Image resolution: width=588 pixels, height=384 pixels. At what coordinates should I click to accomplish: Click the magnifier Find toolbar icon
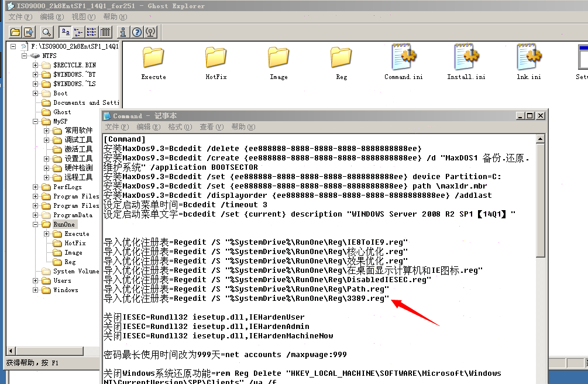tap(47, 32)
